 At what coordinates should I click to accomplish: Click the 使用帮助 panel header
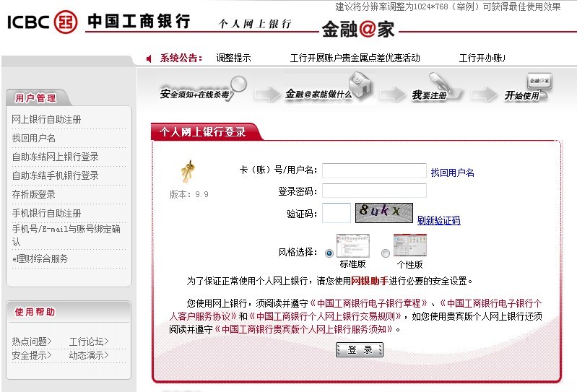[35, 312]
